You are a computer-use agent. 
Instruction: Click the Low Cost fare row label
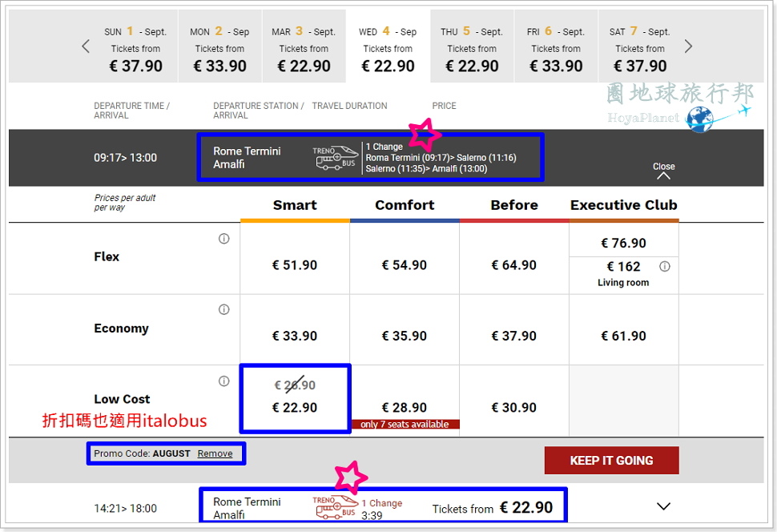coord(122,399)
